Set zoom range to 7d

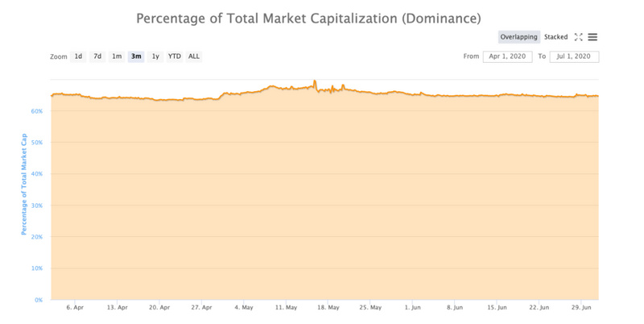click(x=97, y=56)
